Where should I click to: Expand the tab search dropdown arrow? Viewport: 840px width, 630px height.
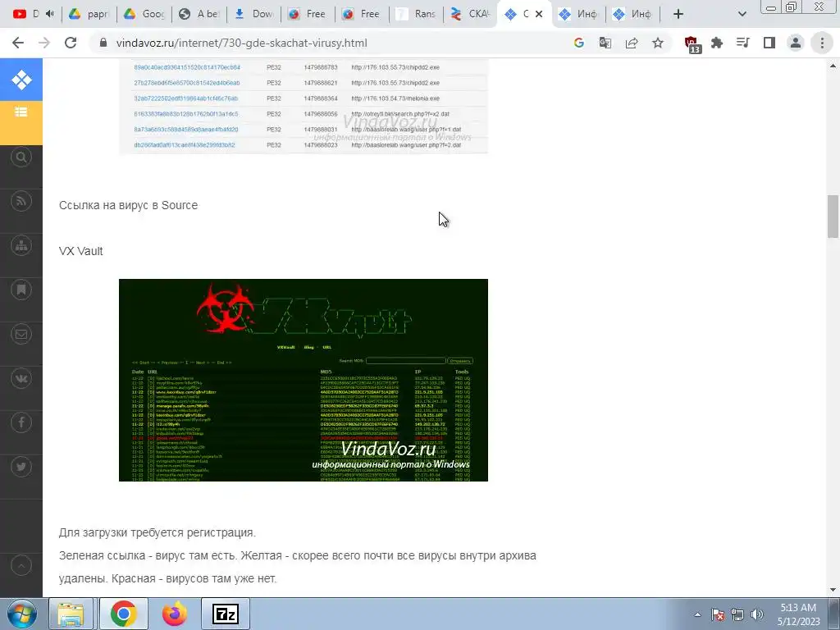(742, 14)
